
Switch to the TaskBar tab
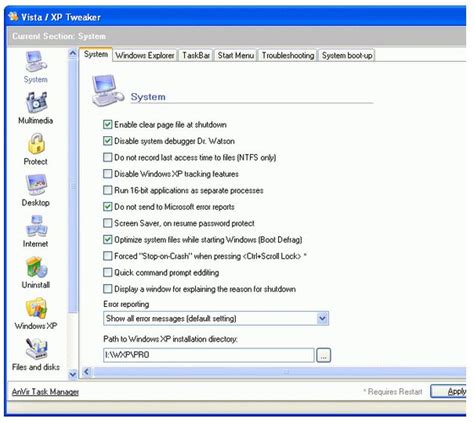click(196, 55)
